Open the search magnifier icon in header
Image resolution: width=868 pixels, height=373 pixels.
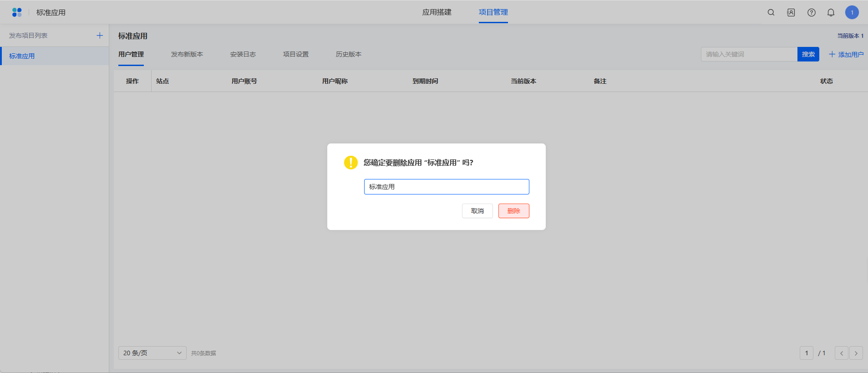tap(771, 12)
